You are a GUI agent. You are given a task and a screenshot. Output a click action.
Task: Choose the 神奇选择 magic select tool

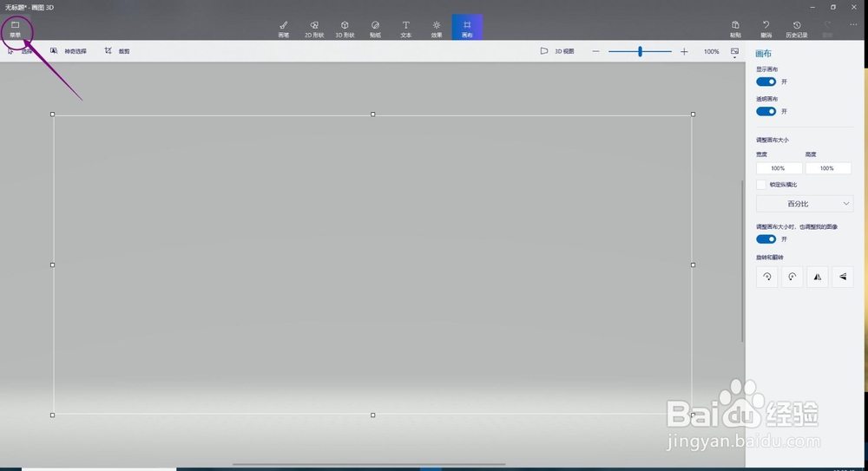coord(69,51)
